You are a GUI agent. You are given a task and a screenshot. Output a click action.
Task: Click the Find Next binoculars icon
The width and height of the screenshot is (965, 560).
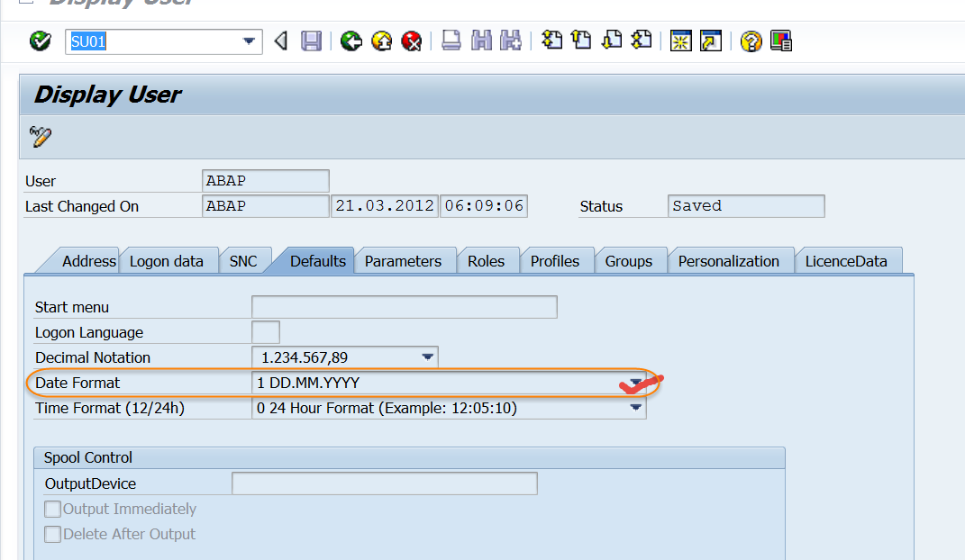click(x=511, y=41)
